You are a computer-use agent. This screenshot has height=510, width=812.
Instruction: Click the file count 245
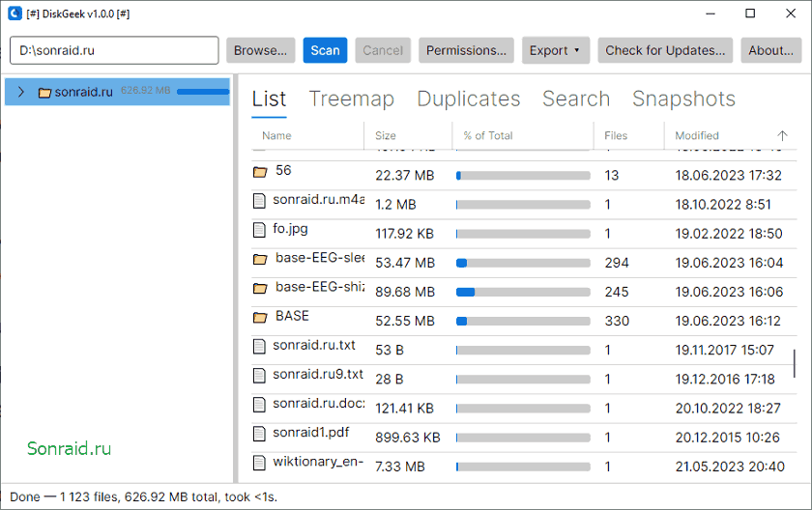[x=617, y=292]
